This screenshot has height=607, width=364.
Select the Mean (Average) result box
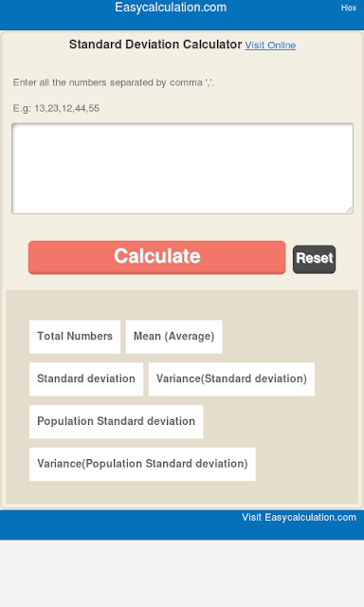click(173, 337)
